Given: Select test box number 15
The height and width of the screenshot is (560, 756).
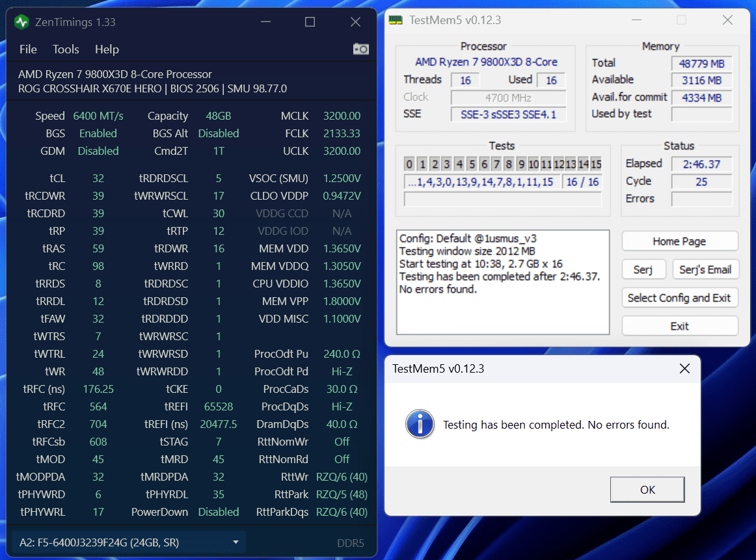Looking at the screenshot, I should (x=596, y=164).
